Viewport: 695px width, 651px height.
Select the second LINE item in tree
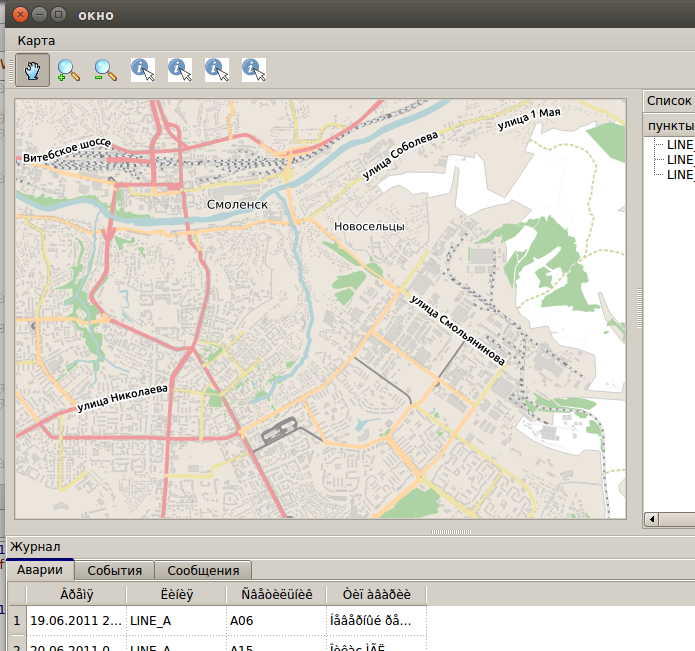[680, 159]
